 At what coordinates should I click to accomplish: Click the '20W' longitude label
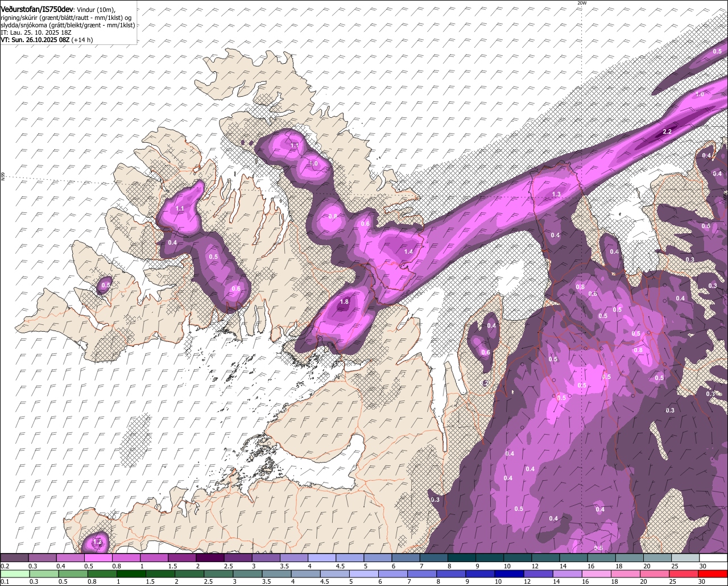coord(581,3)
